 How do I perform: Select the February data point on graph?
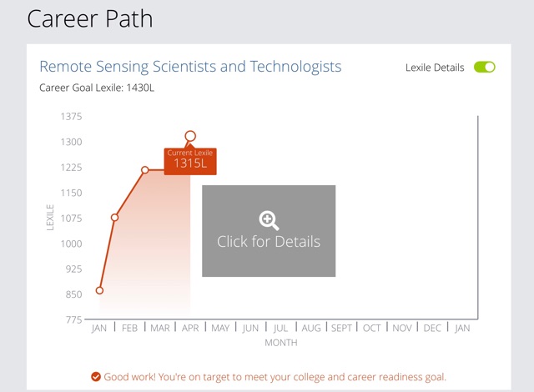point(115,218)
